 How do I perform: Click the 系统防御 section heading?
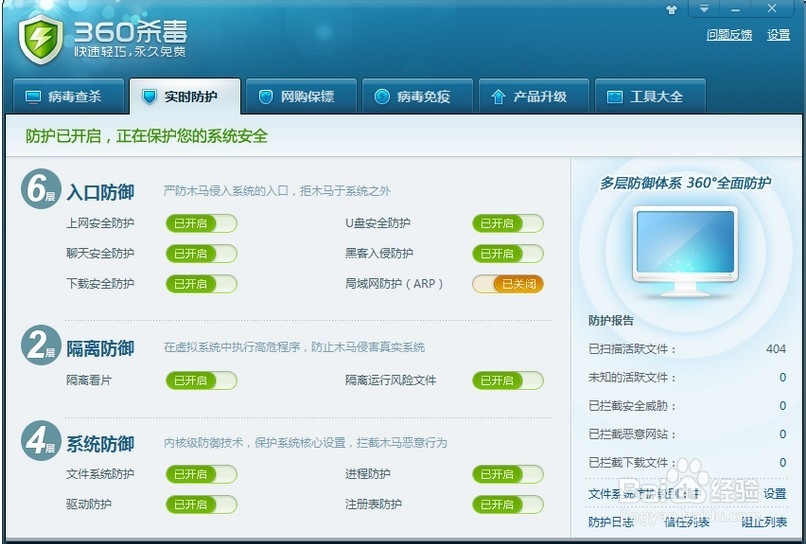101,444
